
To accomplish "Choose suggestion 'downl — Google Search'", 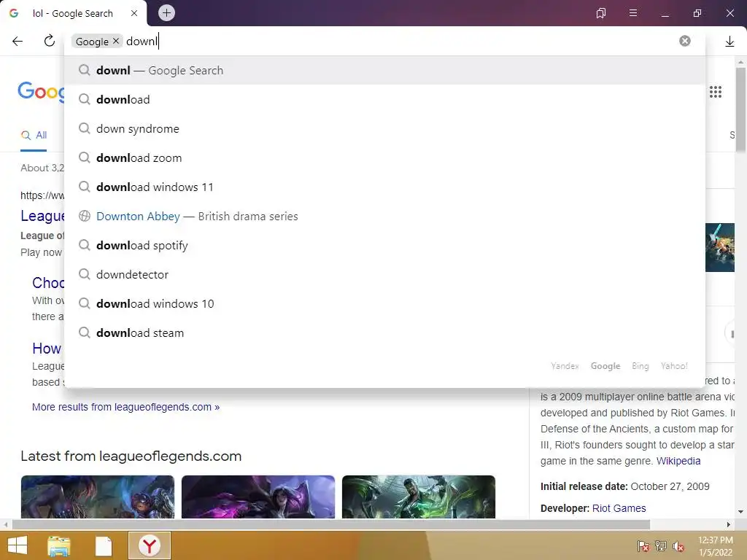I will (385, 71).
